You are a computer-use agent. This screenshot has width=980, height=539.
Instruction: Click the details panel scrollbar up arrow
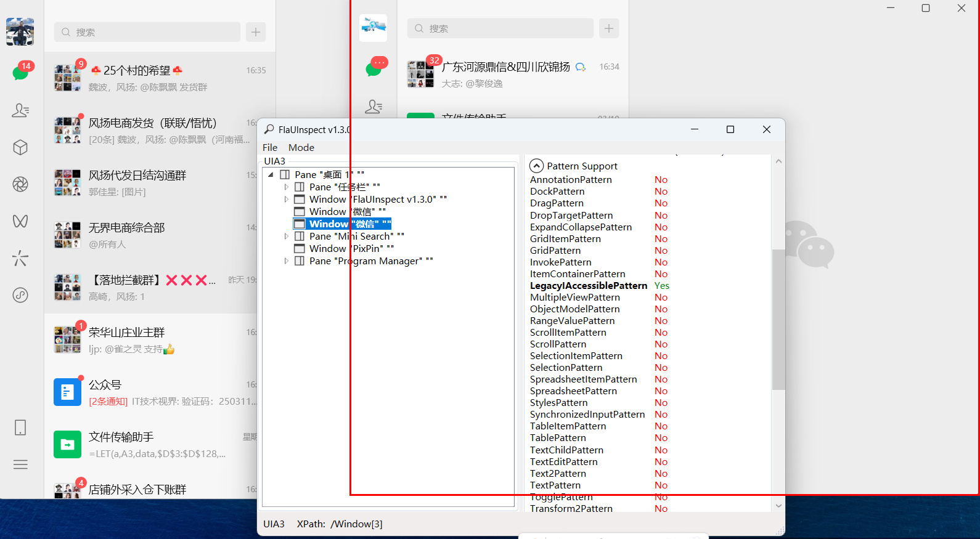tap(778, 161)
